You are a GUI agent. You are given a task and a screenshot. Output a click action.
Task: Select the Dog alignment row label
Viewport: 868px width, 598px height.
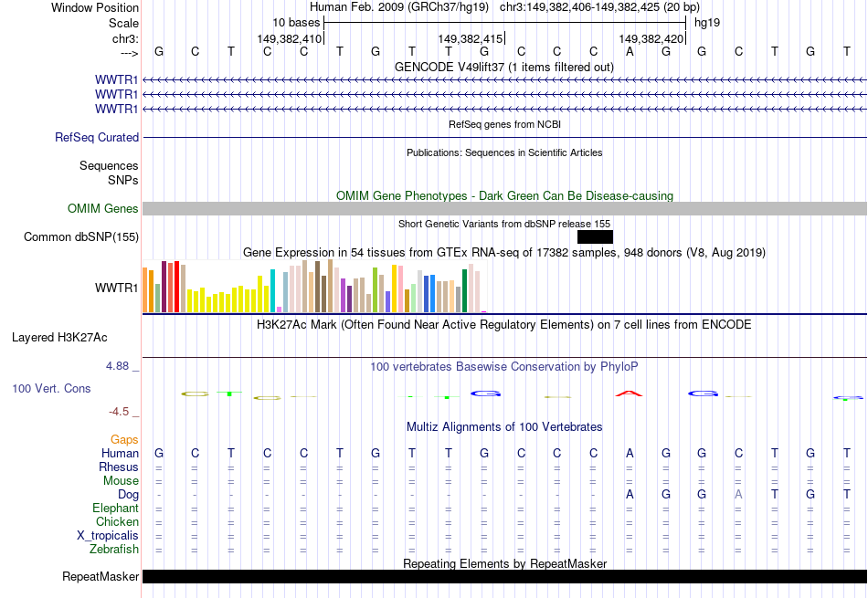pos(129,495)
